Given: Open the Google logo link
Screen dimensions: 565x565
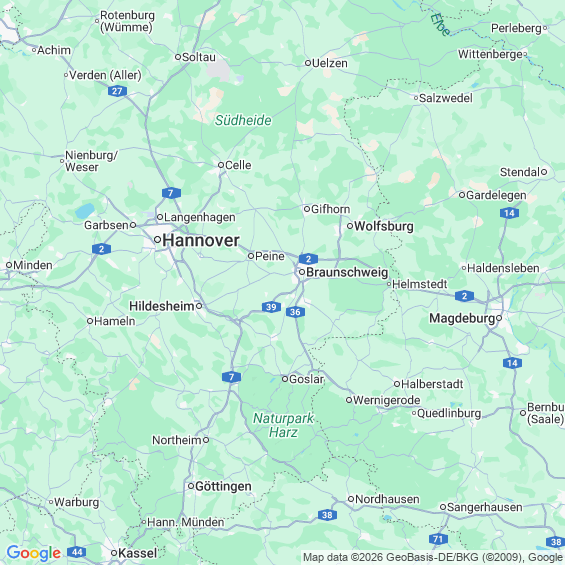Looking at the screenshot, I should (34, 553).
